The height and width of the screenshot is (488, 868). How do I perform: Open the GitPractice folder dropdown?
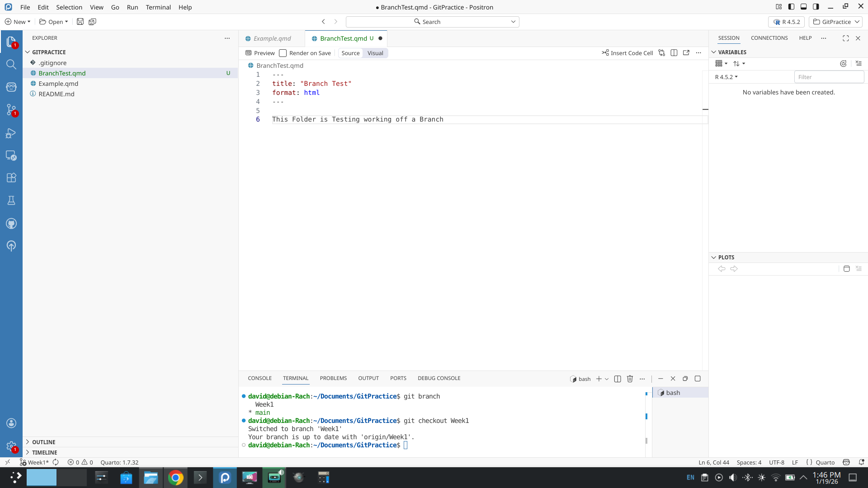coord(836,22)
